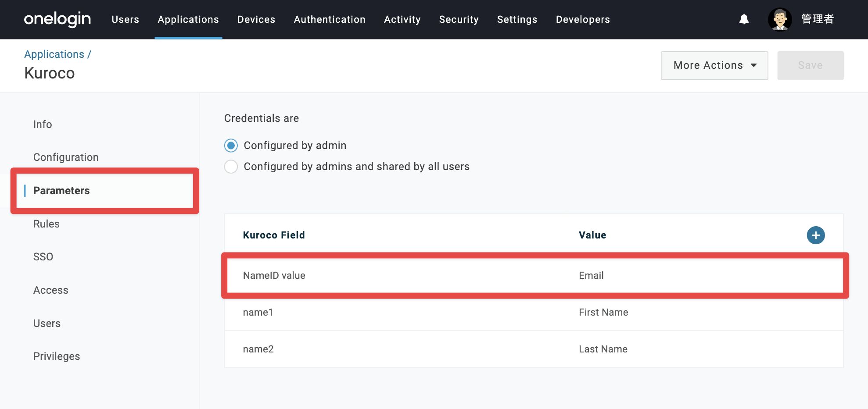868x409 pixels.
Task: Add a new parameter with the plus icon
Action: click(x=816, y=235)
